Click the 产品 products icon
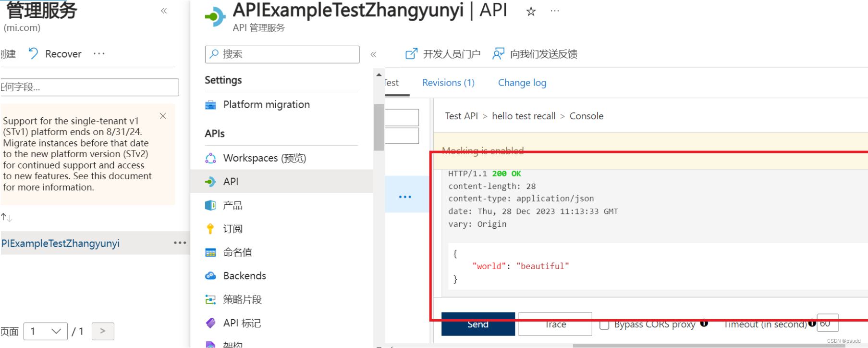 point(210,205)
